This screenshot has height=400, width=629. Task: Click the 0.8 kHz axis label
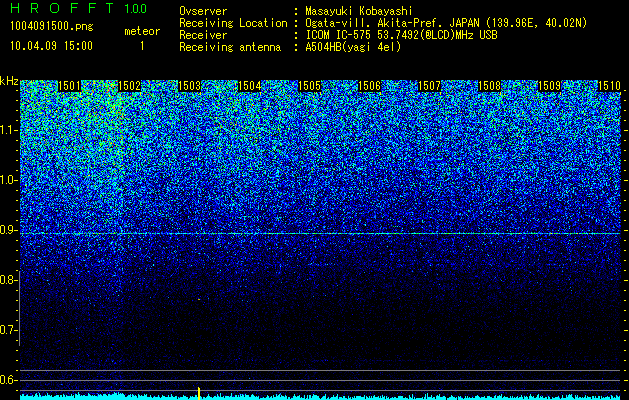[8, 280]
